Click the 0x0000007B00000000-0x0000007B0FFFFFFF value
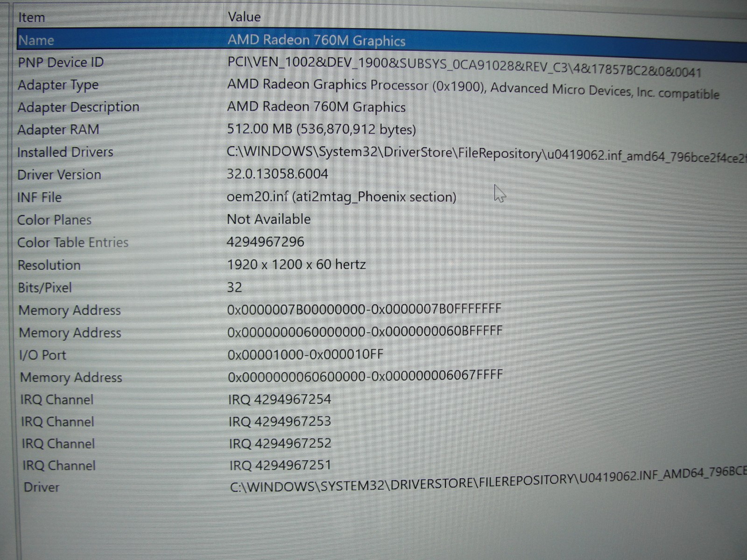The width and height of the screenshot is (747, 560). [x=364, y=309]
